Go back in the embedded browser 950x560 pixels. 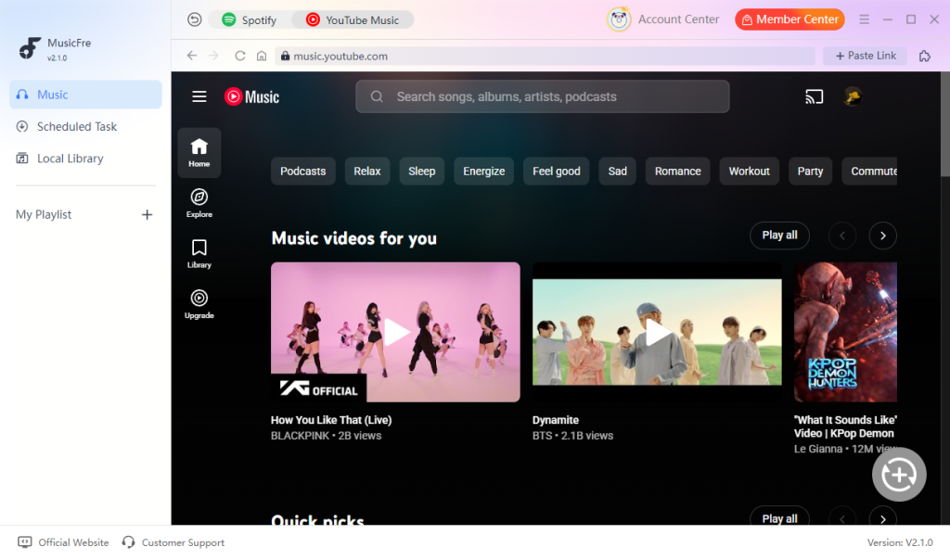point(192,56)
